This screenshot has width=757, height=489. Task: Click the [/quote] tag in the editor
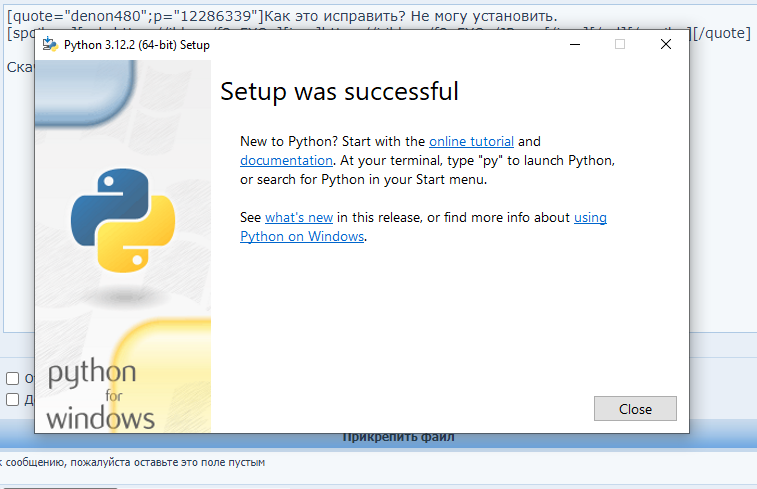(x=722, y=33)
